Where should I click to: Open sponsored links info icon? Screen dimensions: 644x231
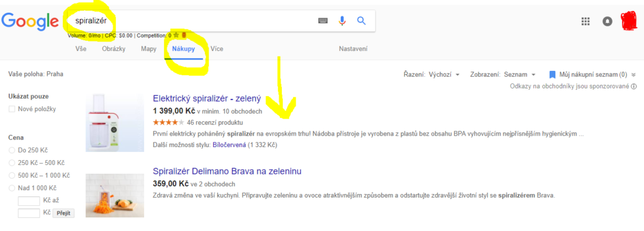[x=634, y=87]
